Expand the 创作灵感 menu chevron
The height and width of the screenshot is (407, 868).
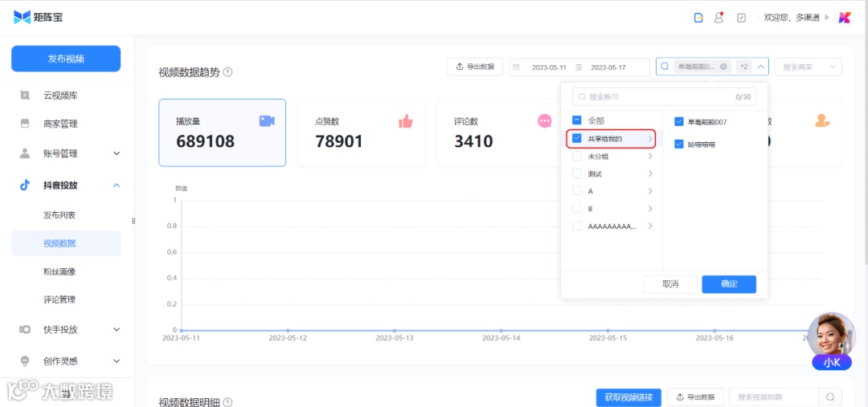pyautogui.click(x=117, y=361)
